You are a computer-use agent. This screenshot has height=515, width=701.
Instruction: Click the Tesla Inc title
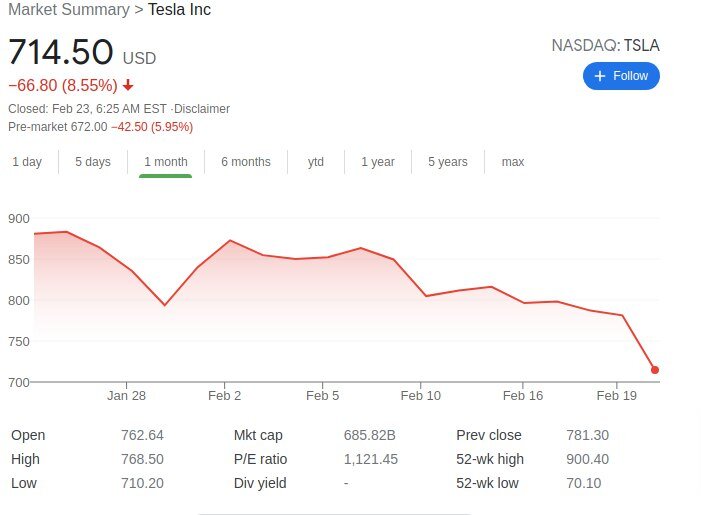(x=179, y=10)
